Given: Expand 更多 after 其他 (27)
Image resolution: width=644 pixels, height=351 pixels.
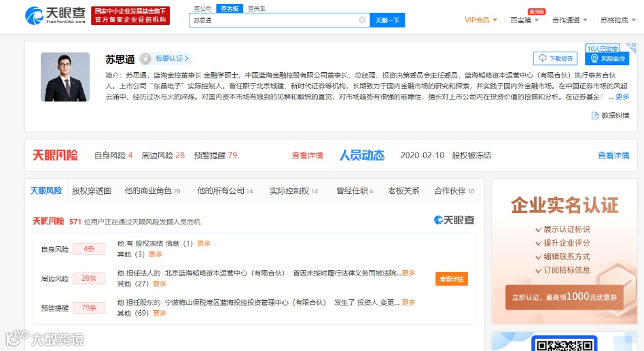Looking at the screenshot, I should click(x=160, y=284).
